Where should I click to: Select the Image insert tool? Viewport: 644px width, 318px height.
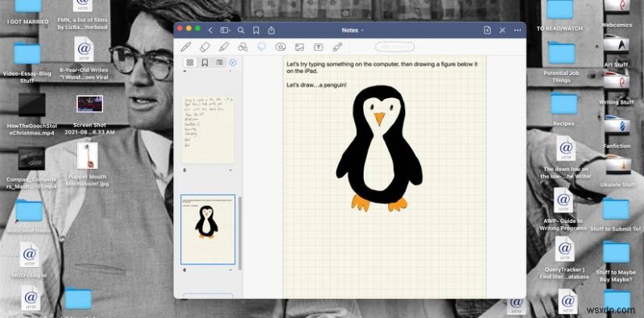click(x=299, y=47)
